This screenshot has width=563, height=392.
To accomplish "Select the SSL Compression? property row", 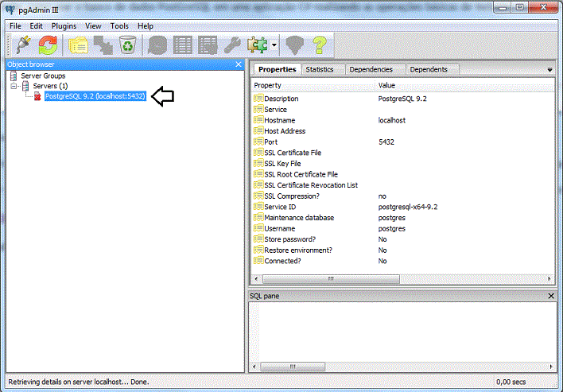I will (x=403, y=196).
